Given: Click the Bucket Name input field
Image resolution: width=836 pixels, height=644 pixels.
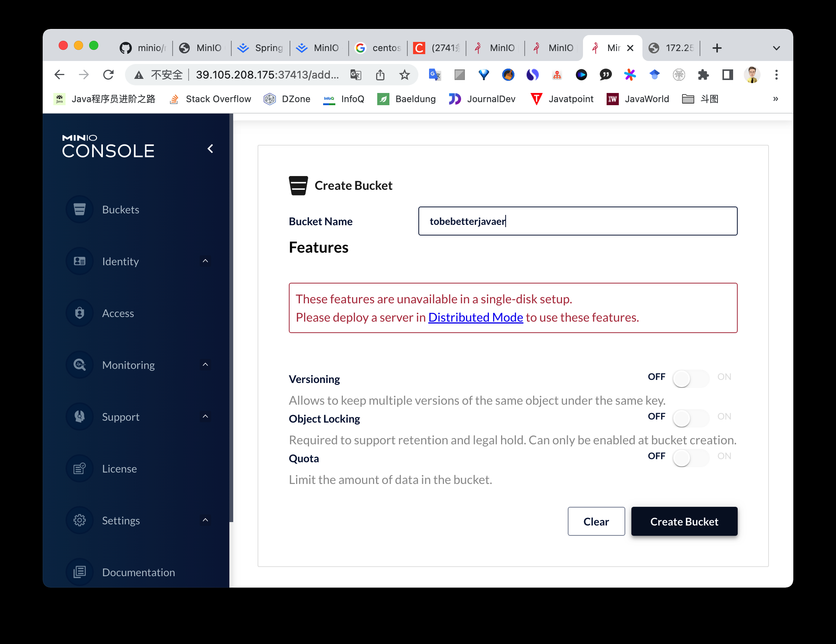Looking at the screenshot, I should point(577,221).
